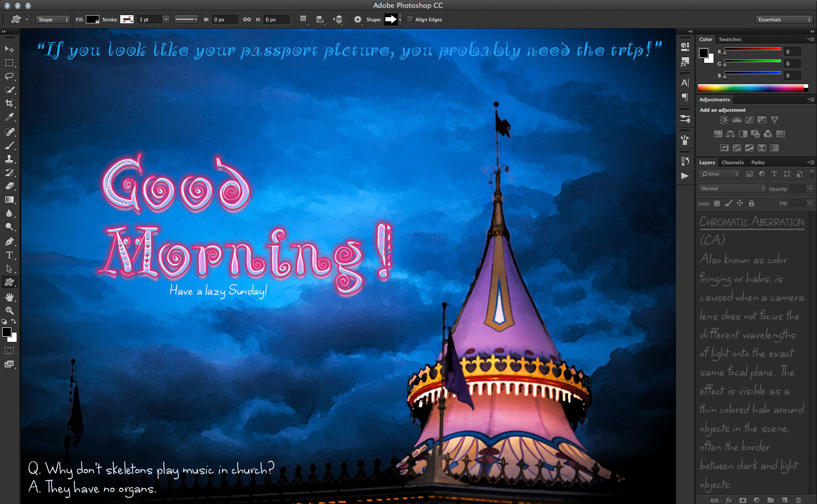817x504 pixels.
Task: Switch to the Swatches tab
Action: pyautogui.click(x=730, y=39)
